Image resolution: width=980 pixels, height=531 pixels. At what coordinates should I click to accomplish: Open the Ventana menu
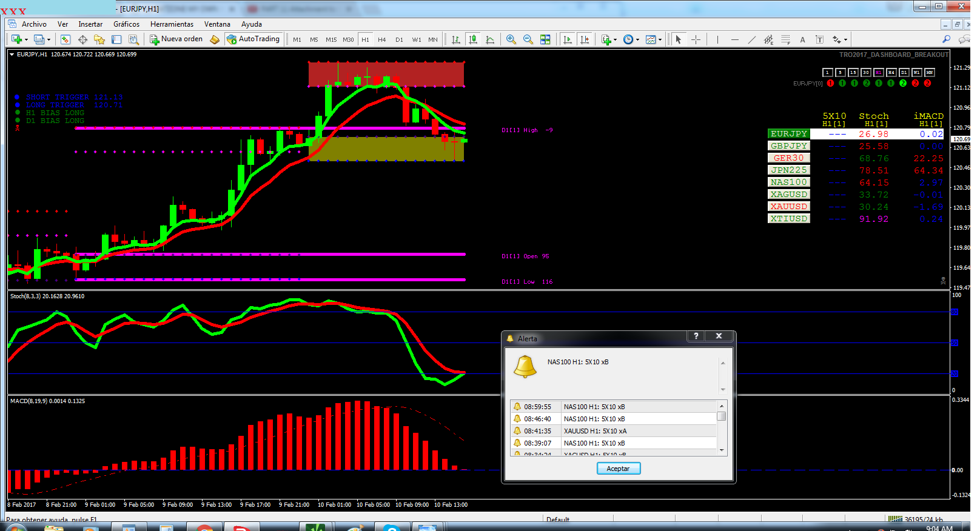tap(217, 24)
